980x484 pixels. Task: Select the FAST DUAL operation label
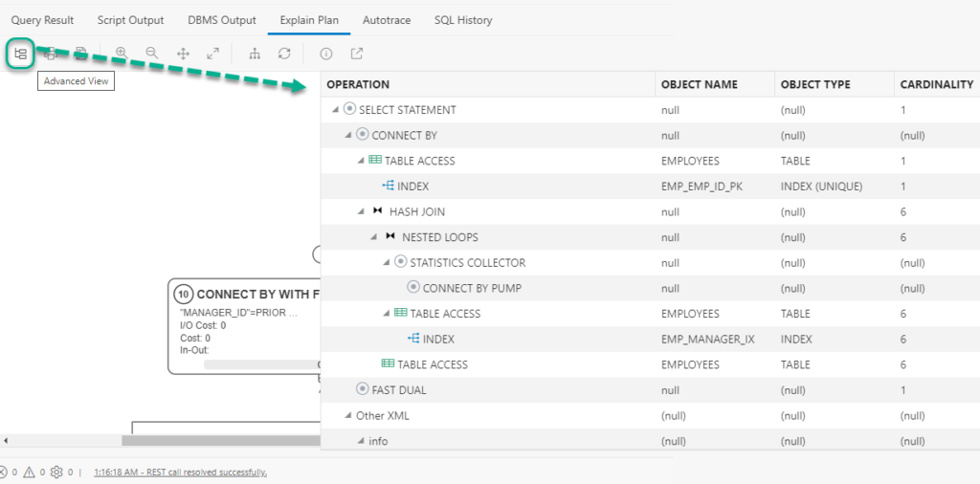pos(399,389)
